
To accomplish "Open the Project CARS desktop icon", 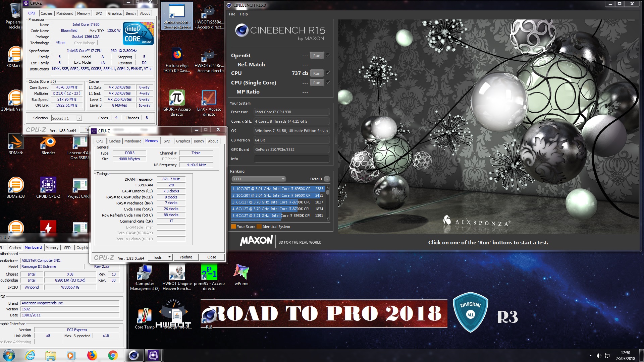I will point(79,188).
